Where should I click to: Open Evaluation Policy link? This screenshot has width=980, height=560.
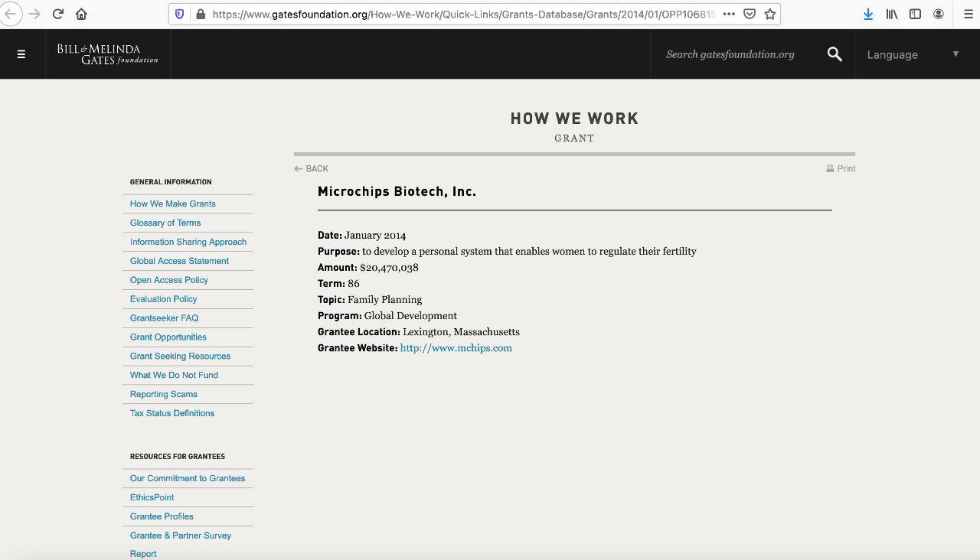click(164, 299)
